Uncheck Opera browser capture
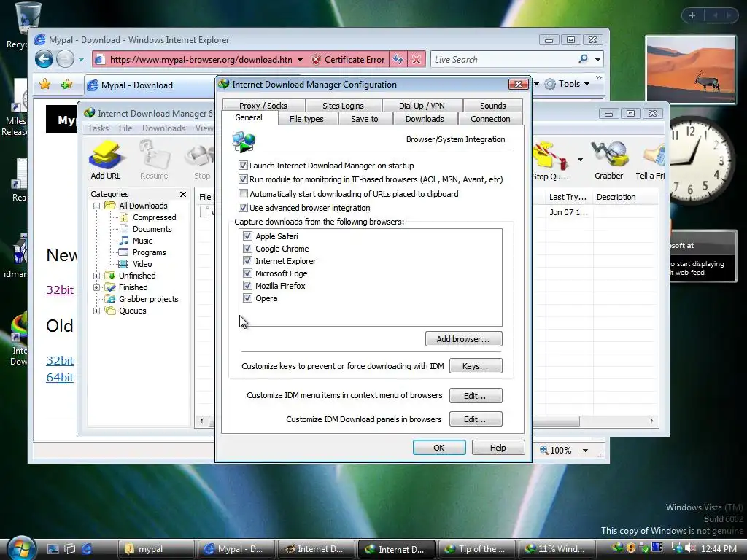747x560 pixels. [x=247, y=297]
